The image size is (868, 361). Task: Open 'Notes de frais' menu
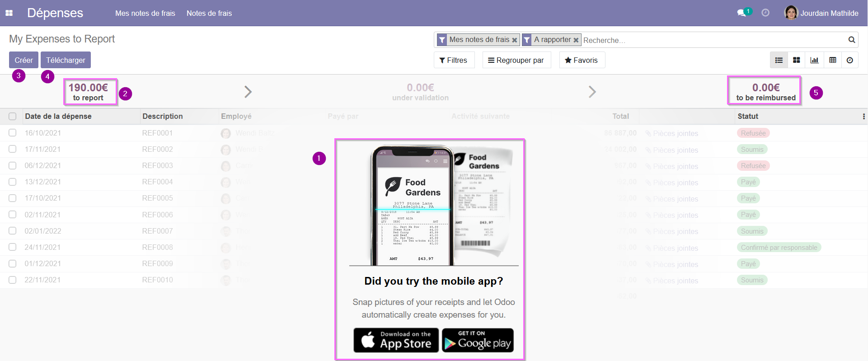pos(209,13)
